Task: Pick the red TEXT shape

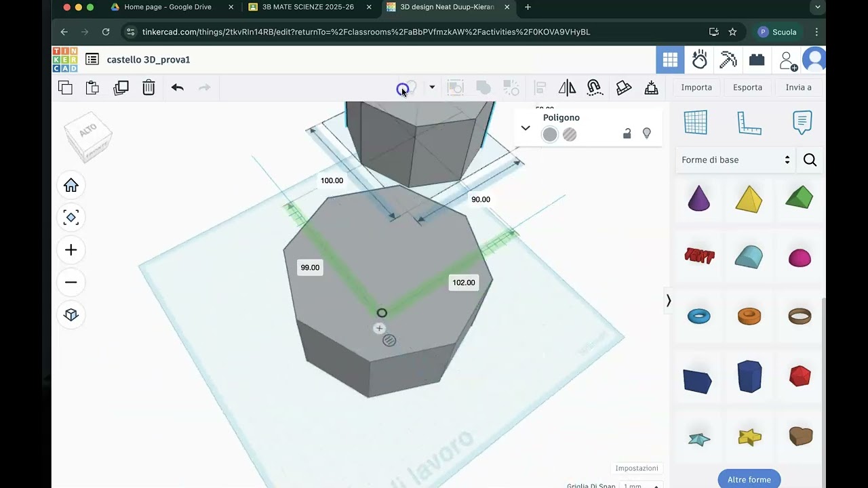Action: pos(699,256)
